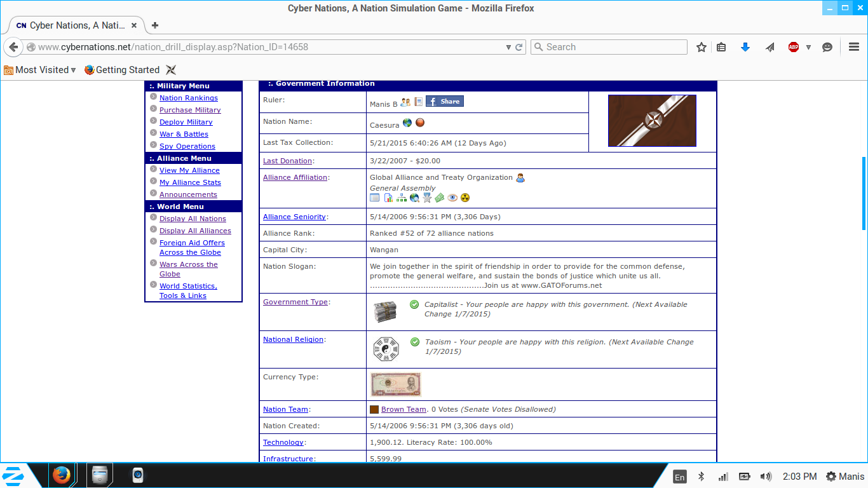This screenshot has width=868, height=488.
Task: Click the green money icon in alliance row
Action: tap(439, 198)
